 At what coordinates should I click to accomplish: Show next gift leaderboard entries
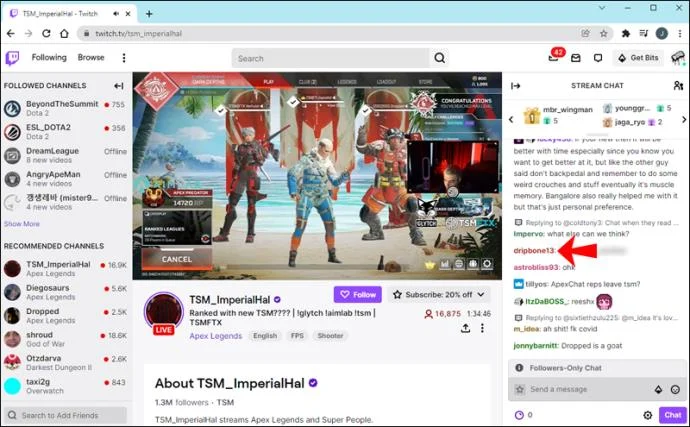point(684,119)
